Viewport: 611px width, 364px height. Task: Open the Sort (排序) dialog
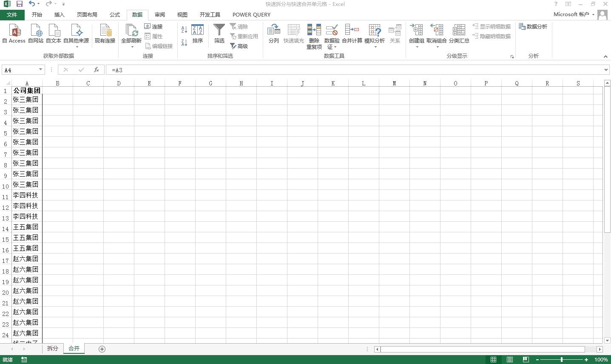(x=198, y=34)
